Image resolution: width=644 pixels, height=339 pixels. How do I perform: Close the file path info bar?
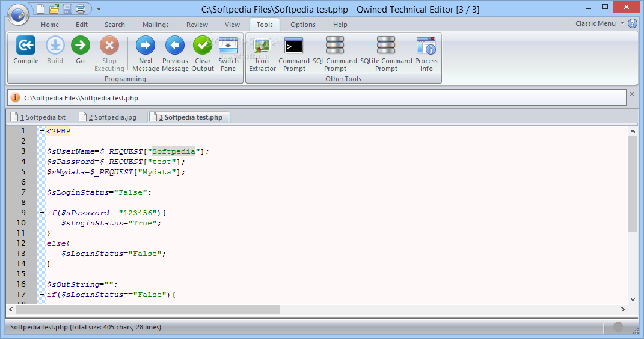632,94
